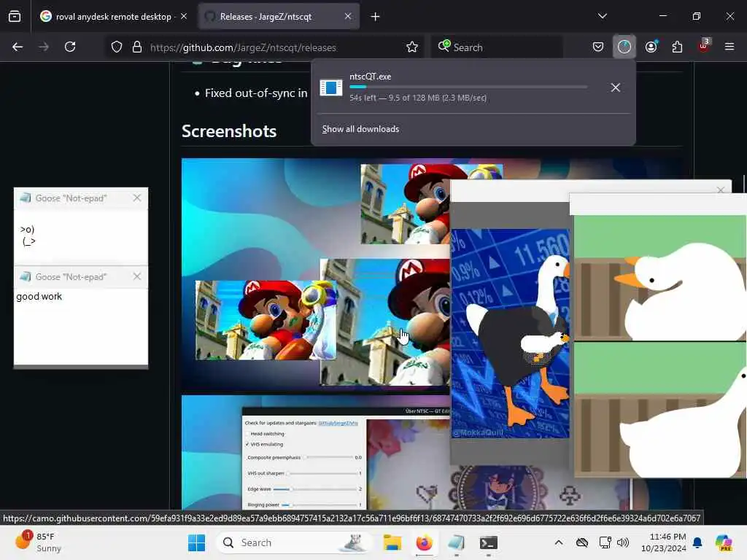Screen dimensions: 747x560
Task: Open the clock showing 11:46 PM
Action: (x=664, y=542)
